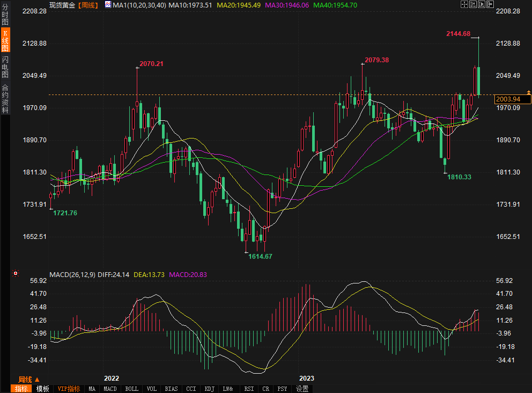Screen dimensions: 532x393
Task: Toggle the BOLL indicator
Action: (x=131, y=389)
